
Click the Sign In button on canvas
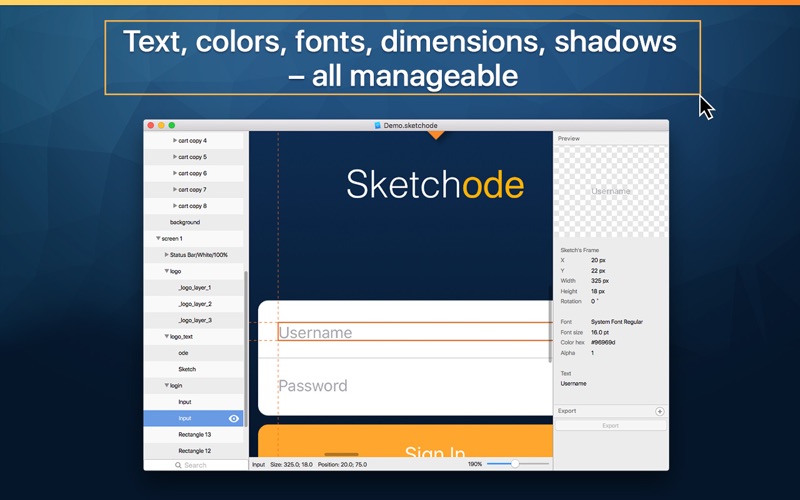[406, 441]
